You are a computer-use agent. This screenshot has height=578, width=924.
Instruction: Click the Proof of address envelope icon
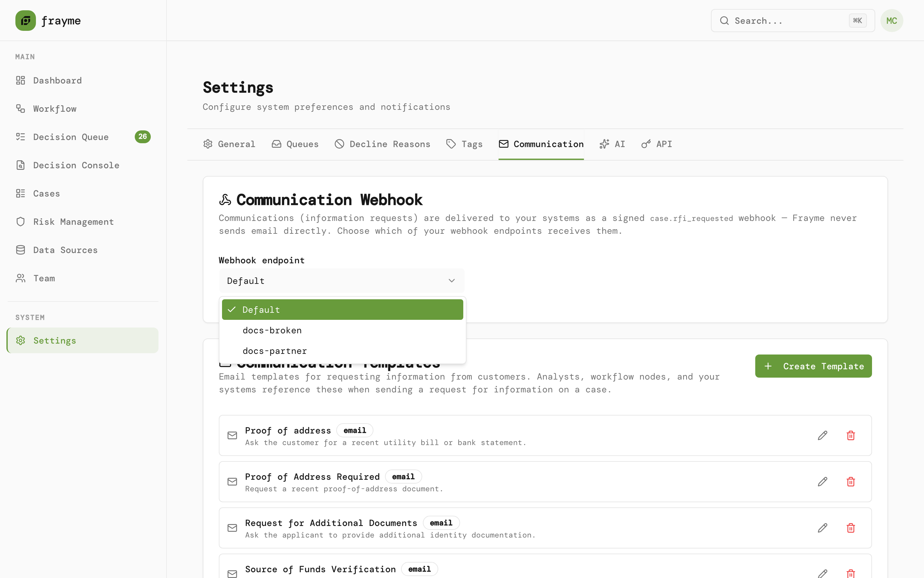tap(232, 435)
